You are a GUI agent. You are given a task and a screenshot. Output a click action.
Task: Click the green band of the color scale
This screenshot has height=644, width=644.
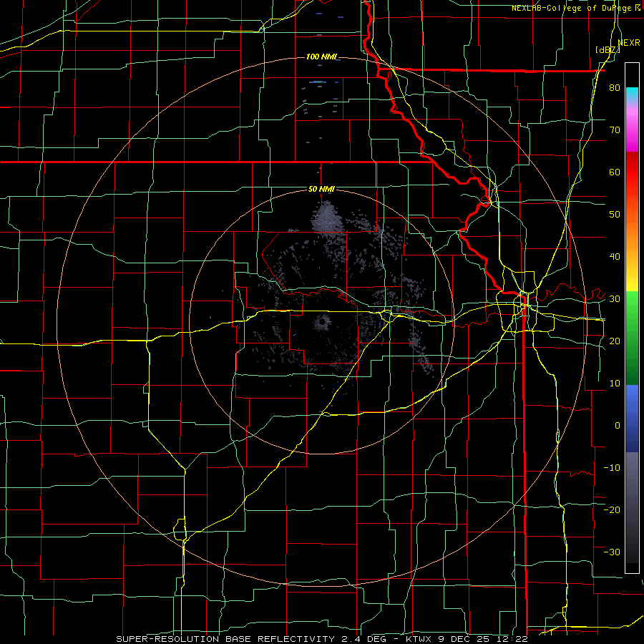tap(632, 338)
